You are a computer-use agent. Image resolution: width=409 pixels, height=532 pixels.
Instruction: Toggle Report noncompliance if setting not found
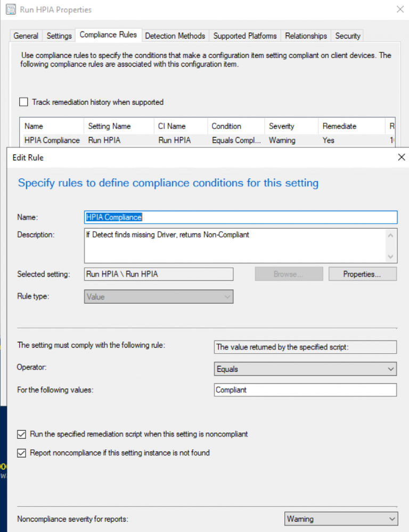[x=22, y=453]
